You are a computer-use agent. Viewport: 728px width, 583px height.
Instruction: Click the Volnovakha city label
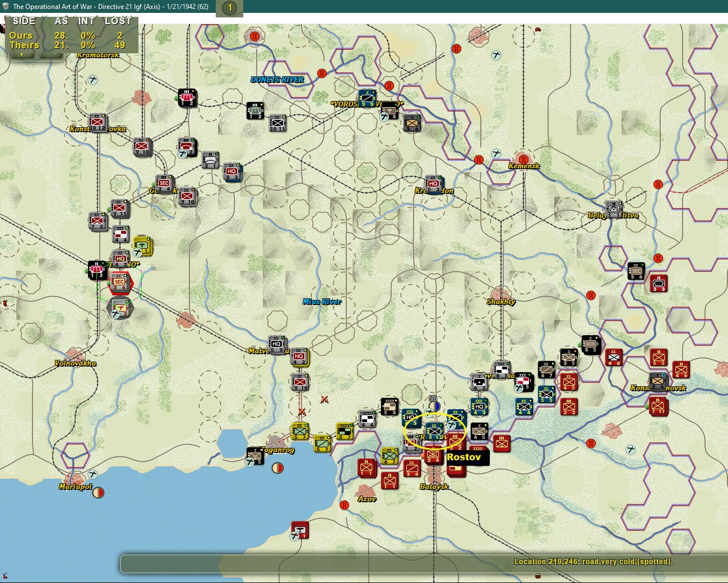tap(75, 363)
